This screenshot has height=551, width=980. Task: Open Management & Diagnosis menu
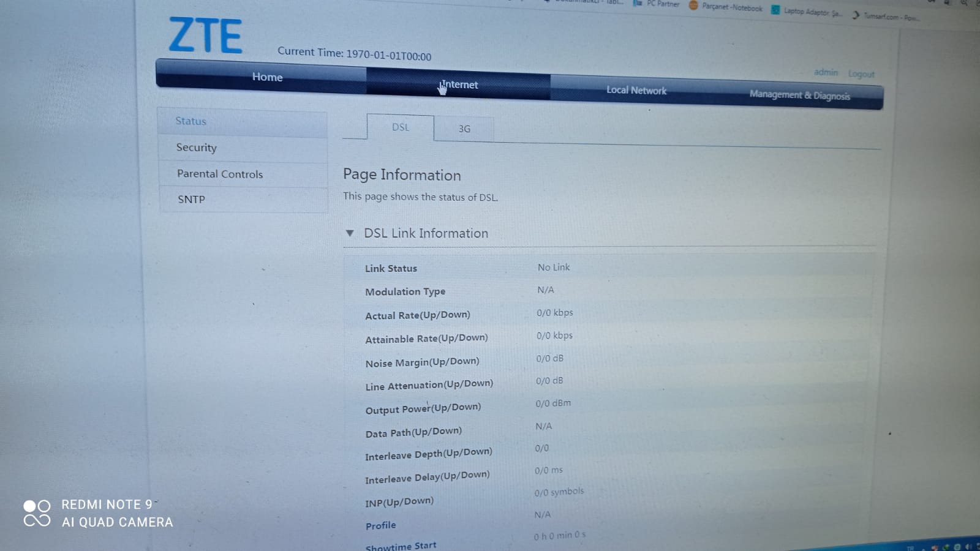pyautogui.click(x=800, y=95)
